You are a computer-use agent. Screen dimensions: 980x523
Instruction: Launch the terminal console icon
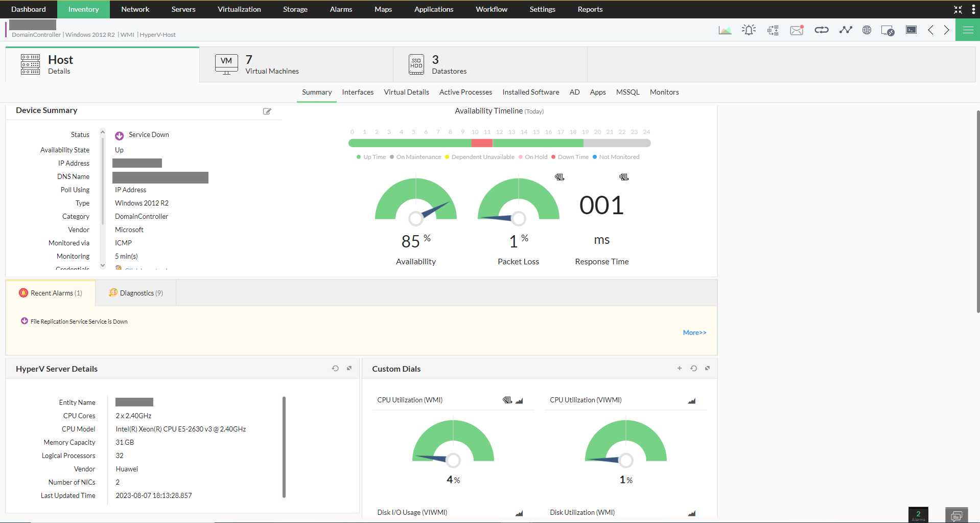pyautogui.click(x=912, y=30)
